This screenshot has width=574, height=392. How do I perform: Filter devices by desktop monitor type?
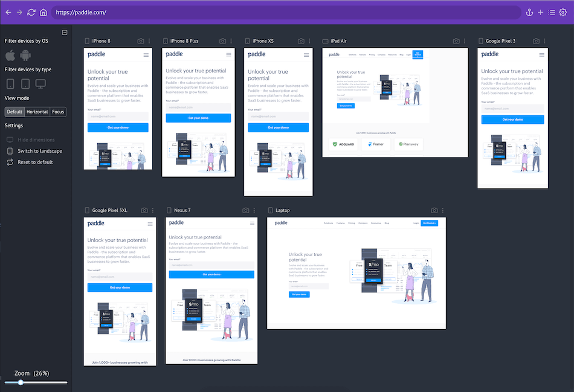40,84
